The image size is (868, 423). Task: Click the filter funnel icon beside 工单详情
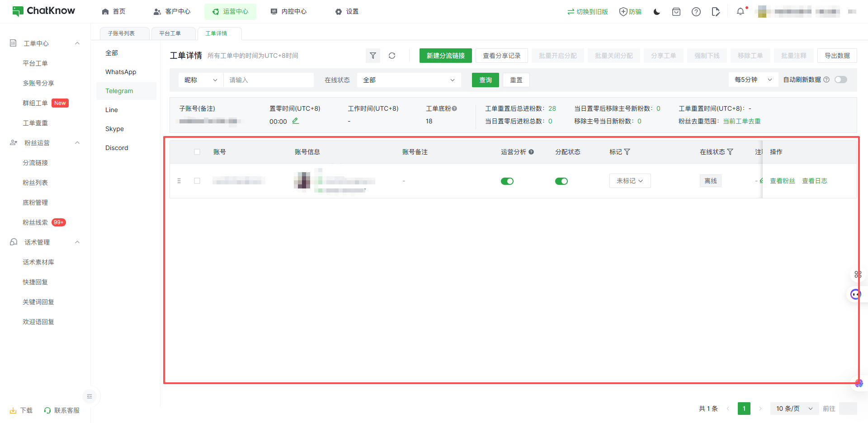click(373, 56)
